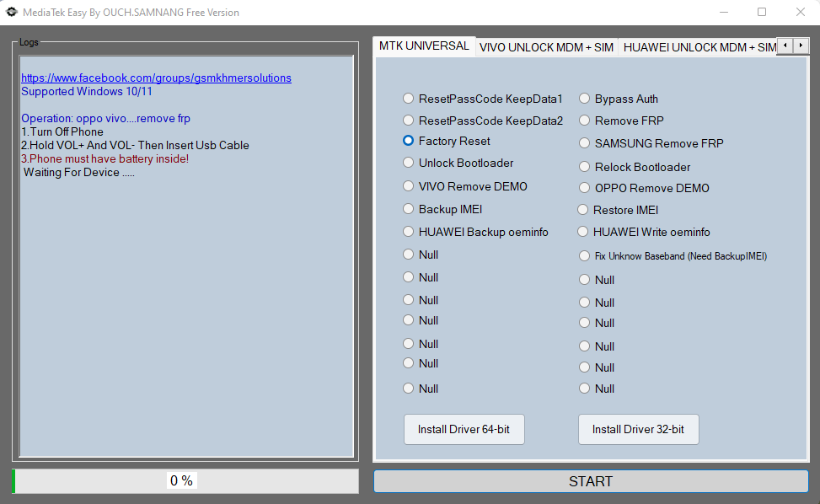Image resolution: width=820 pixels, height=504 pixels.
Task: Choose Unlock Bootloader
Action: click(408, 163)
